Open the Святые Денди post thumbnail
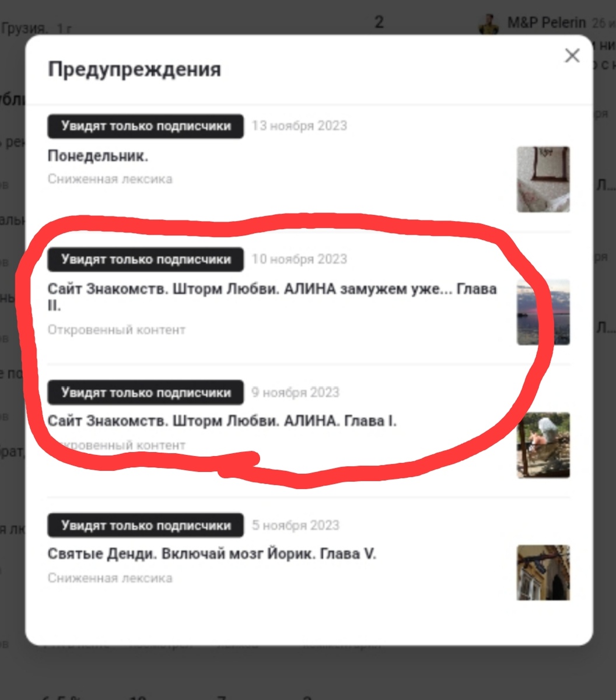The width and height of the screenshot is (616, 700). click(x=543, y=573)
